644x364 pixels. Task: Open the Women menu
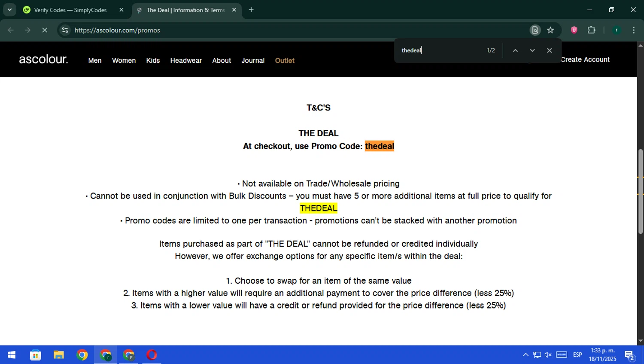coord(124,61)
